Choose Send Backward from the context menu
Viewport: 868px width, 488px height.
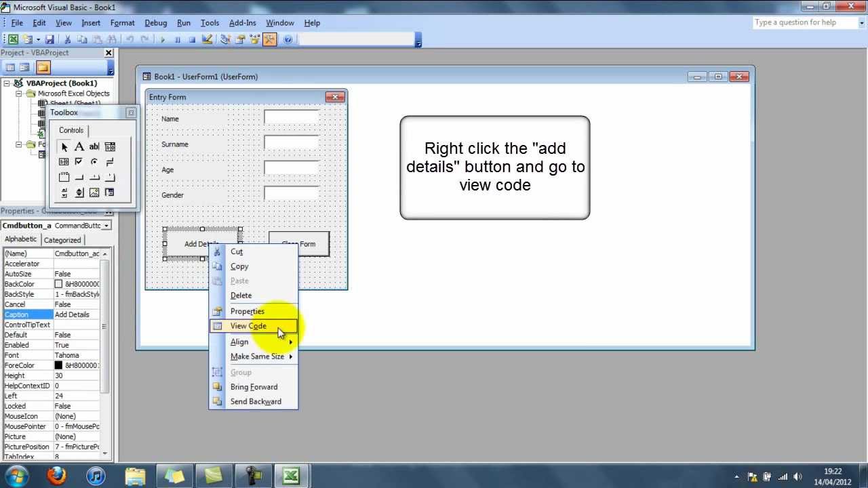click(x=254, y=401)
